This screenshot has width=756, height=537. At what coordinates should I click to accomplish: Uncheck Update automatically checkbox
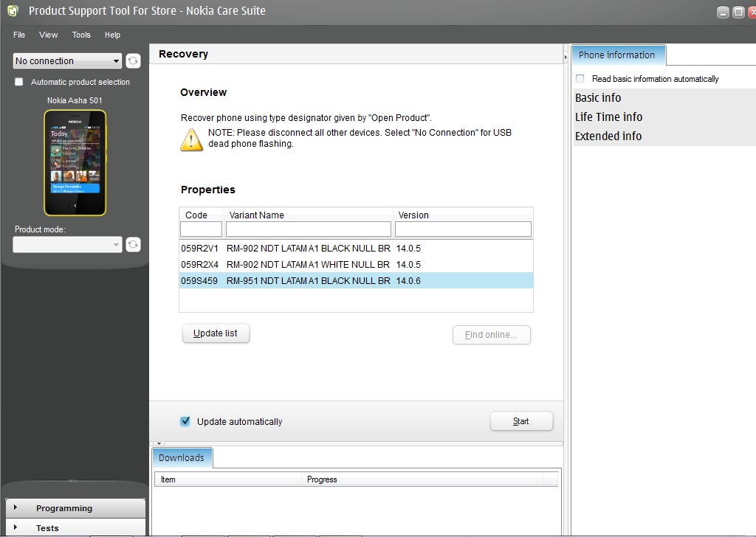click(185, 421)
